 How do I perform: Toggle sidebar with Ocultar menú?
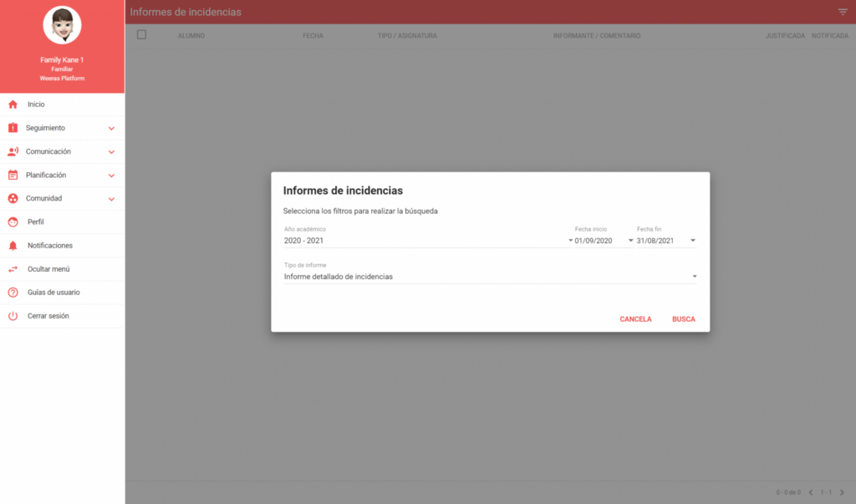click(x=48, y=269)
